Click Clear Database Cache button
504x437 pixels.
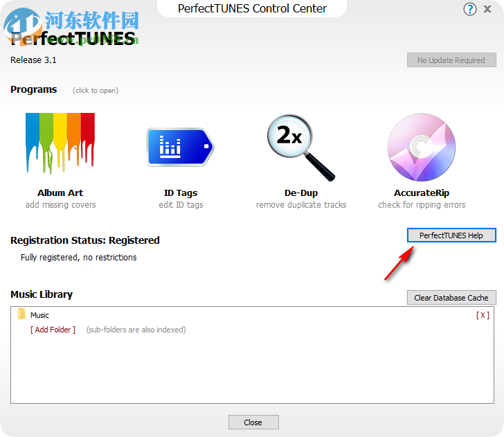(451, 298)
